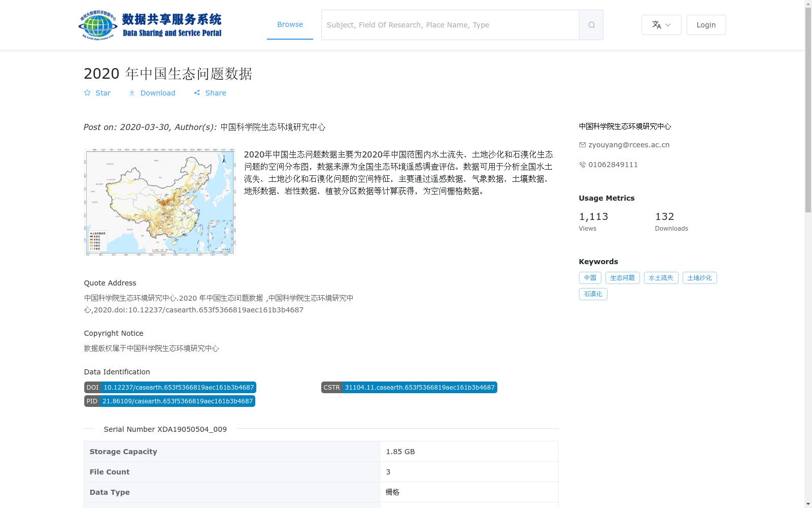Click email zyouyang@rcees.ac.cn
This screenshot has height=508, width=812.
coord(629,145)
